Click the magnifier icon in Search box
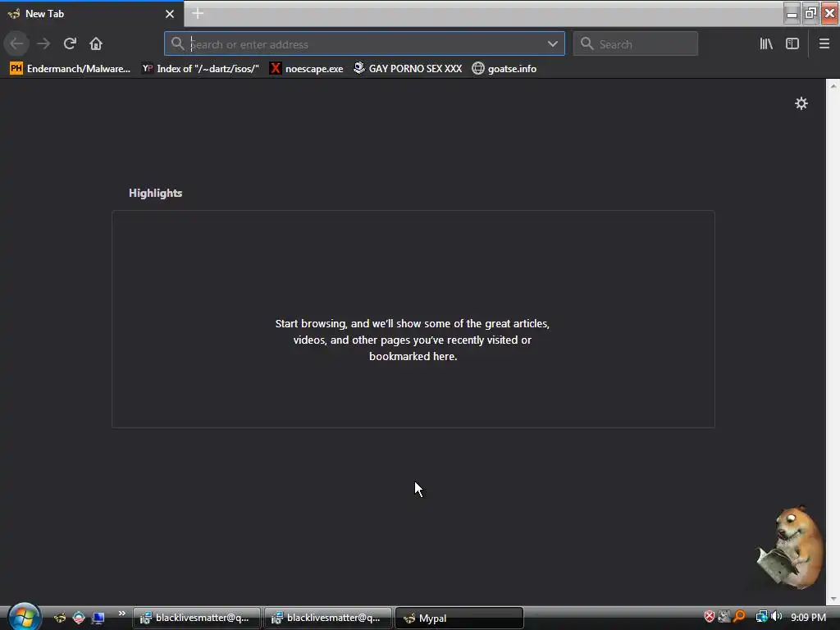Image resolution: width=840 pixels, height=630 pixels. tap(587, 44)
